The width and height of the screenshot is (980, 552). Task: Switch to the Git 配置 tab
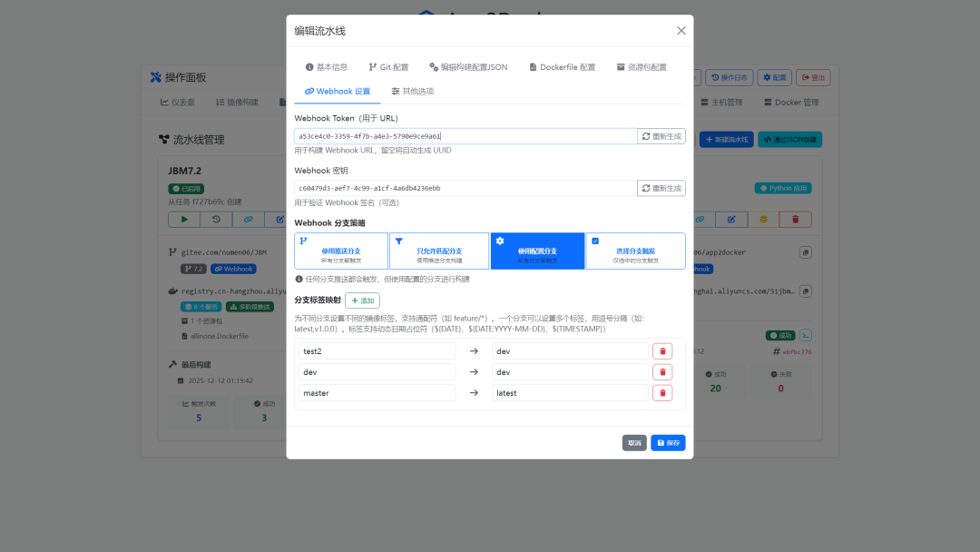pyautogui.click(x=388, y=66)
